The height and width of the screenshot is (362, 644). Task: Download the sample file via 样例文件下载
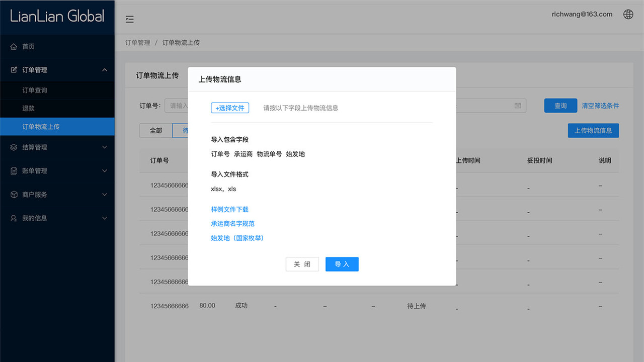[230, 209]
